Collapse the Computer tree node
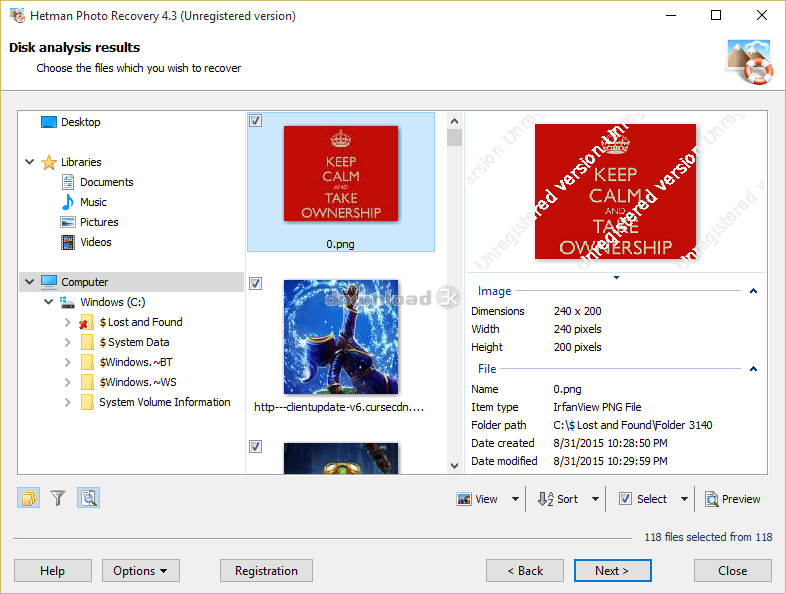Viewport: 786px width, 594px height. tap(30, 282)
